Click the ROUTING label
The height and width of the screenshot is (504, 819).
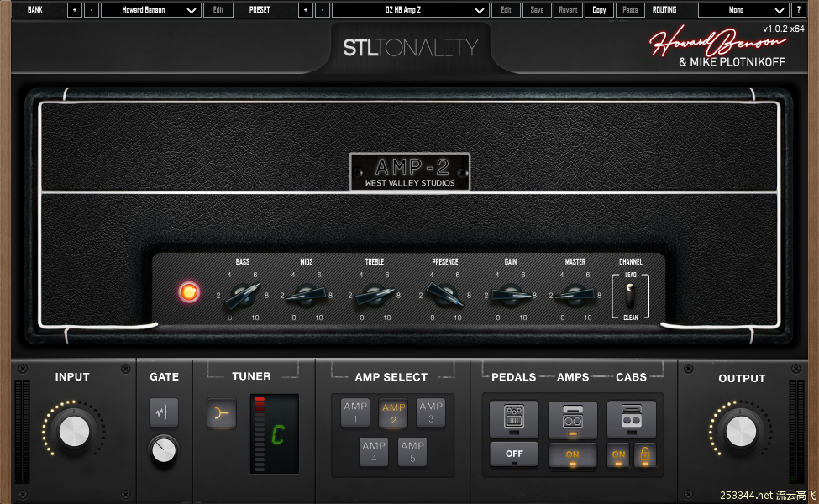pos(664,9)
